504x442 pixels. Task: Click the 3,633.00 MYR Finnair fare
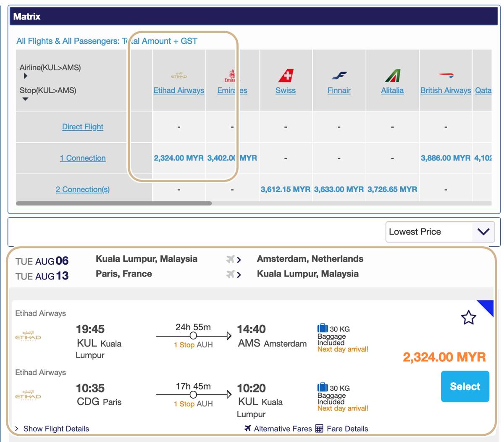[x=339, y=189]
